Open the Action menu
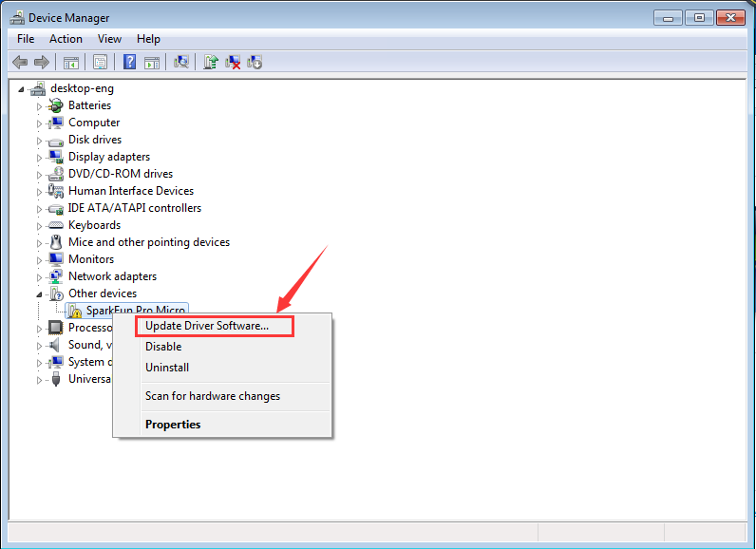 (x=66, y=39)
